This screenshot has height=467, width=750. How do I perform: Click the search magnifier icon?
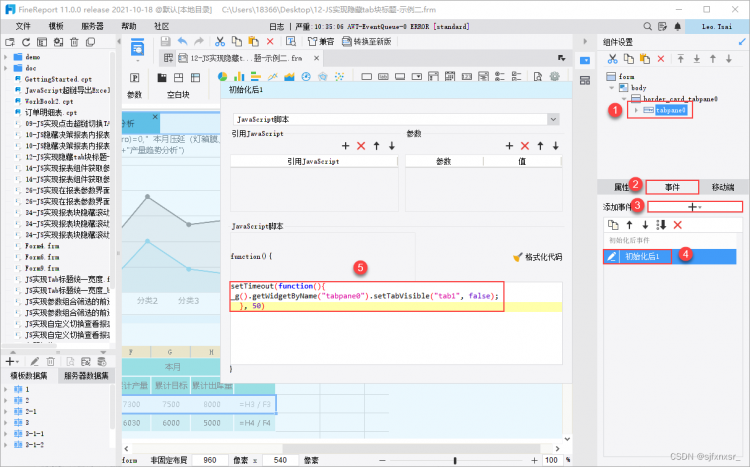pyautogui.click(x=647, y=27)
